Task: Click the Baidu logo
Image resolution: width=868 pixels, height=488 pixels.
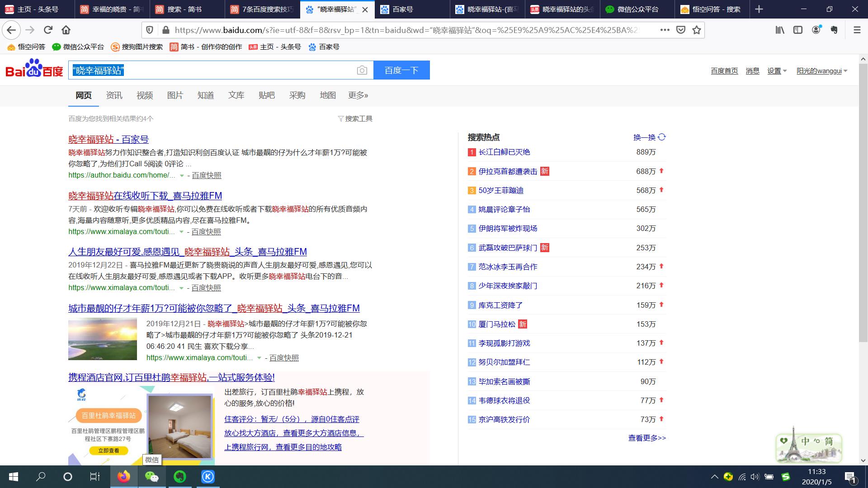Action: [x=34, y=69]
